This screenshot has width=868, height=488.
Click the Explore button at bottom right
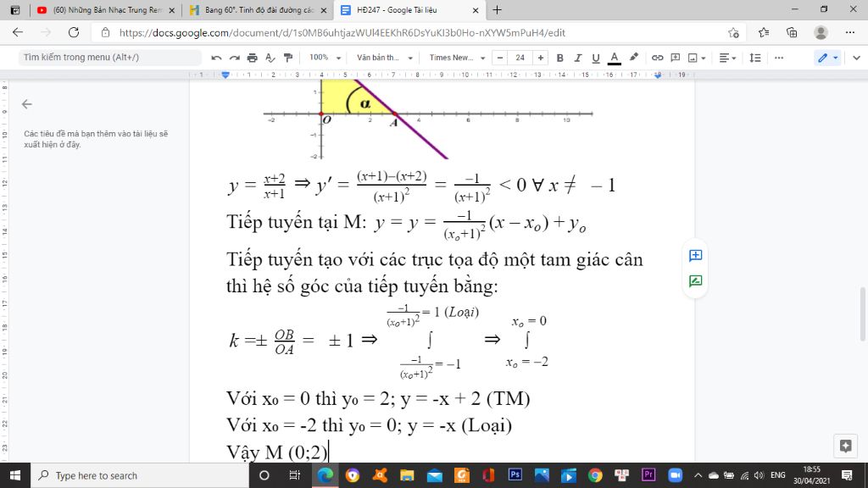(x=845, y=446)
